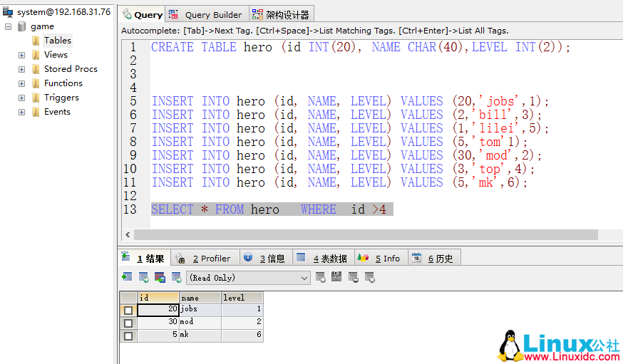Click line number 13 in the editor gutter
Screen dimensions: 623x364
coord(130,209)
